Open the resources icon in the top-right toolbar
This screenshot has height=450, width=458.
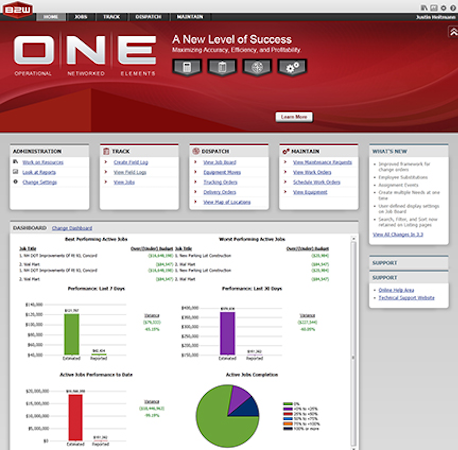pyautogui.click(x=424, y=8)
